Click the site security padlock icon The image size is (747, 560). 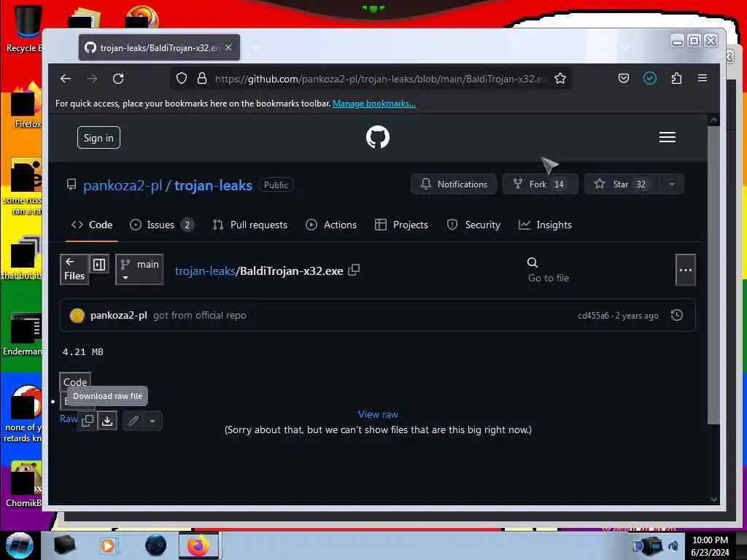pos(202,79)
